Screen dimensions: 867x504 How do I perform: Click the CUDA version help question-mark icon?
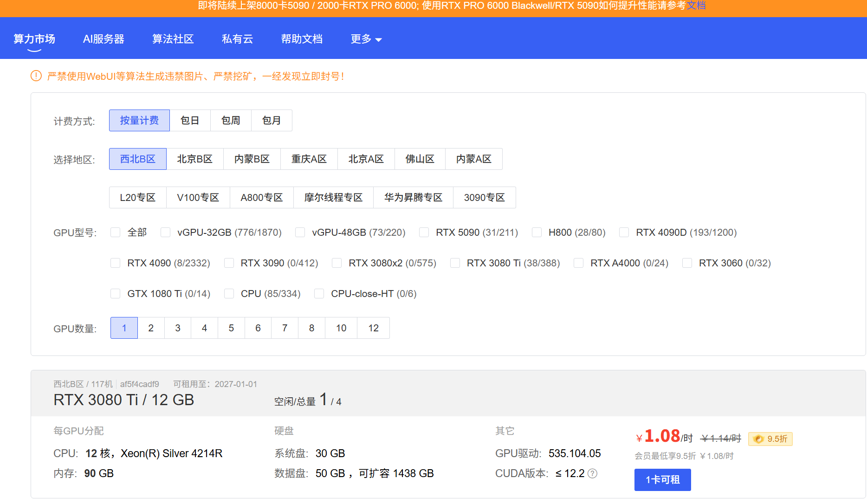click(592, 473)
